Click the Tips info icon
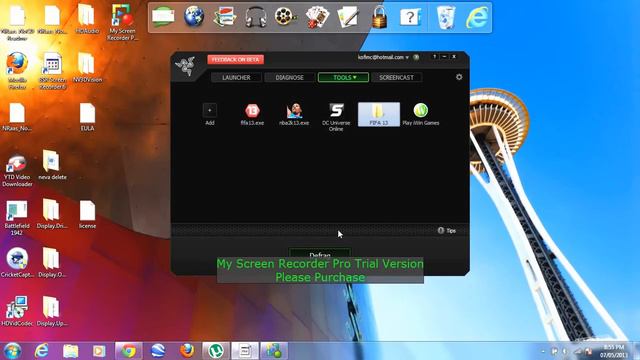Image resolution: width=640 pixels, height=360 pixels. 440,231
